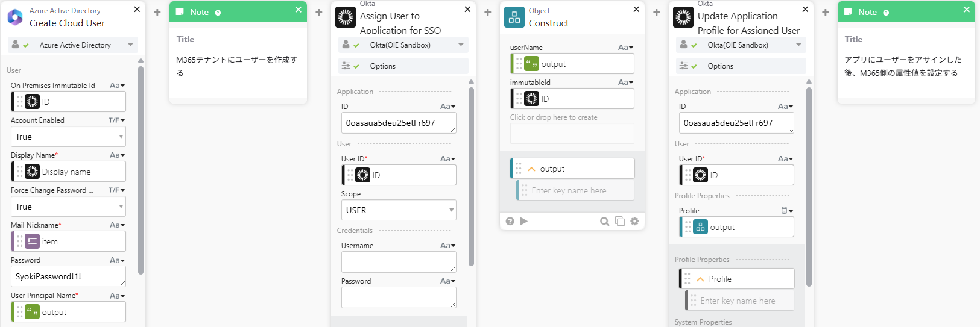980x327 pixels.
Task: Click the Update Application card scrollbar
Action: point(809,187)
